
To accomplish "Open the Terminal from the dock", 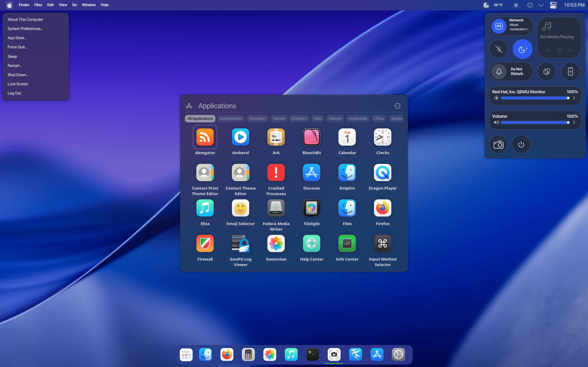I will click(312, 354).
